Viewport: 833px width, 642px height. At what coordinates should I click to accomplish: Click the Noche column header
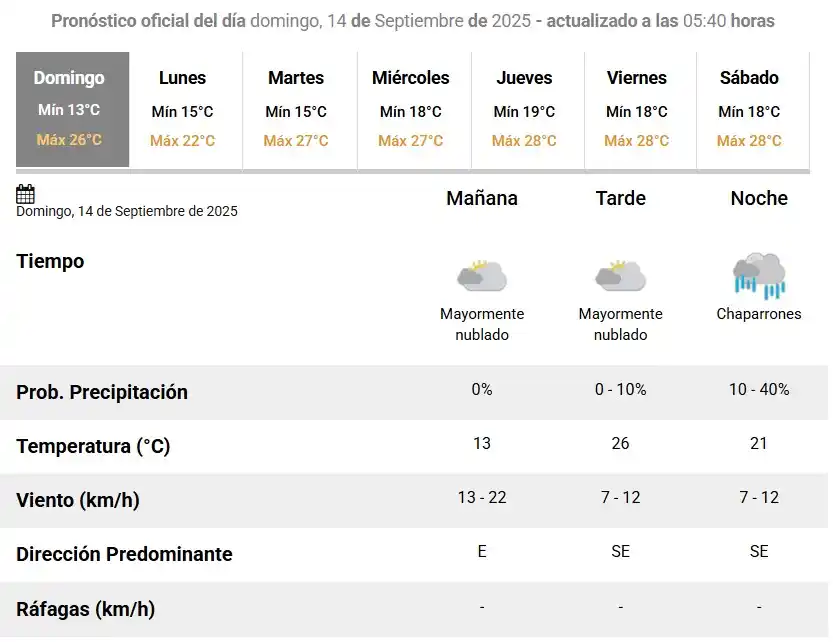point(758,198)
